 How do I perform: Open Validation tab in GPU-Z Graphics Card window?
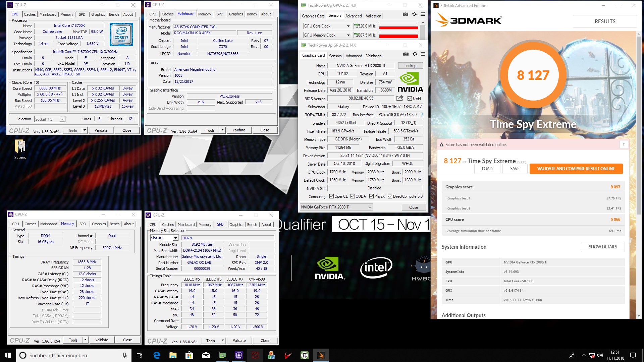point(374,56)
